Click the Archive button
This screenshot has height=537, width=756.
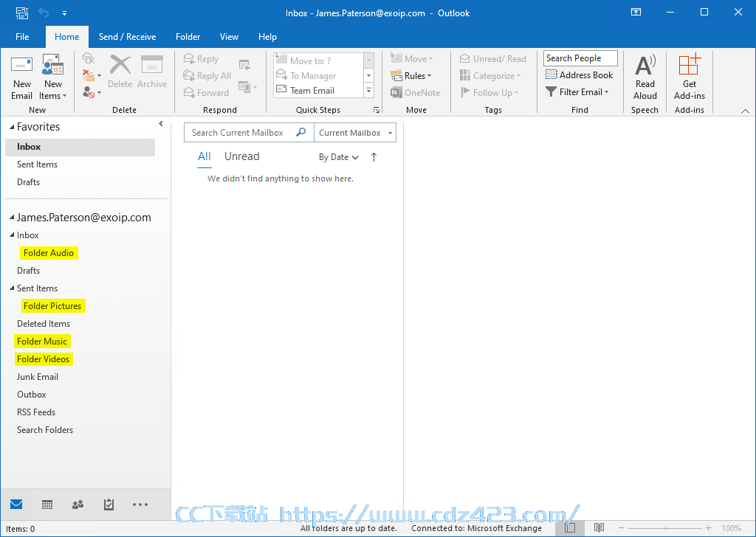coord(152,72)
